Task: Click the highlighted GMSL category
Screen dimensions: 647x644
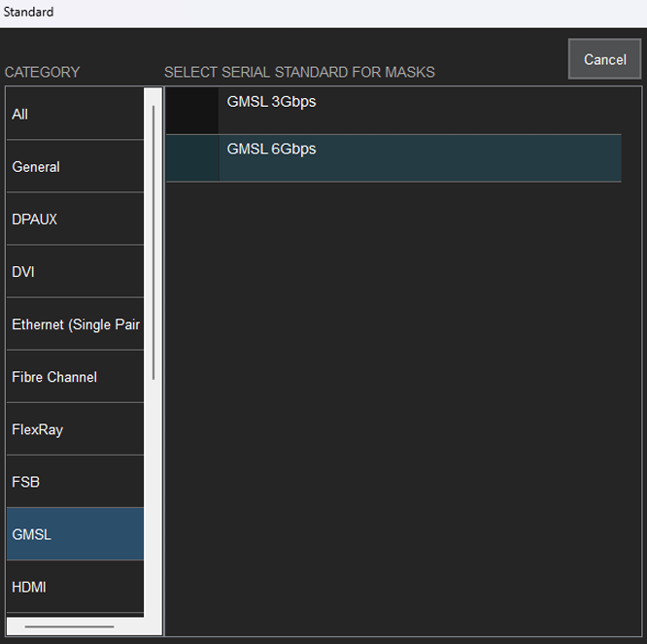Action: pyautogui.click(x=75, y=534)
